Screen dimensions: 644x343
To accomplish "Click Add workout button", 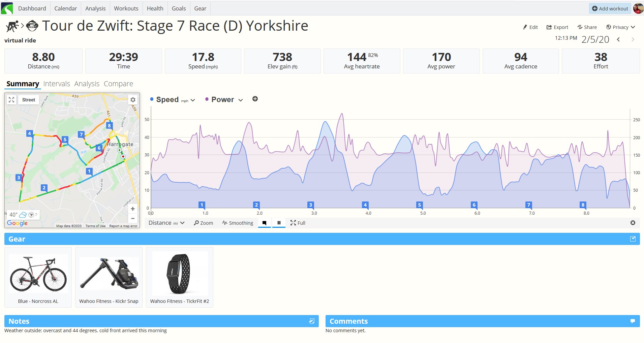I will pos(610,8).
